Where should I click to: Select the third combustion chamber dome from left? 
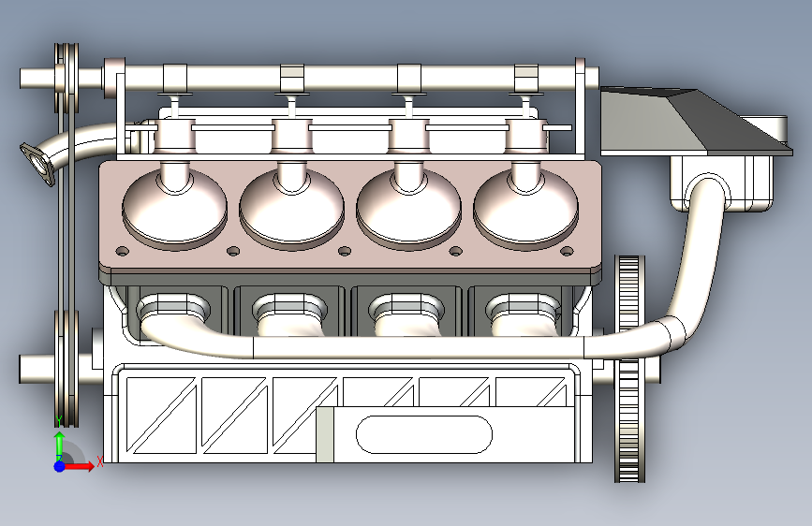[408, 207]
